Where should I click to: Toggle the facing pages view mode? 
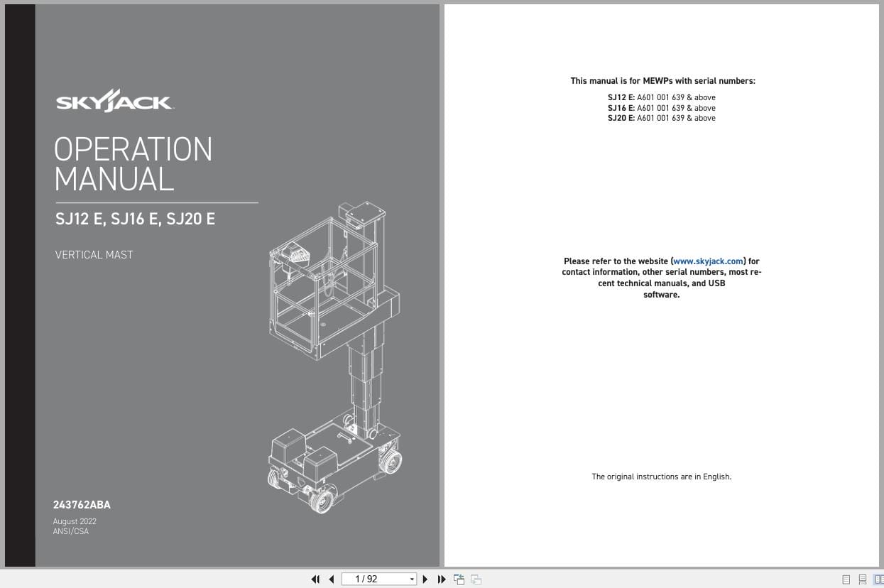(x=878, y=579)
